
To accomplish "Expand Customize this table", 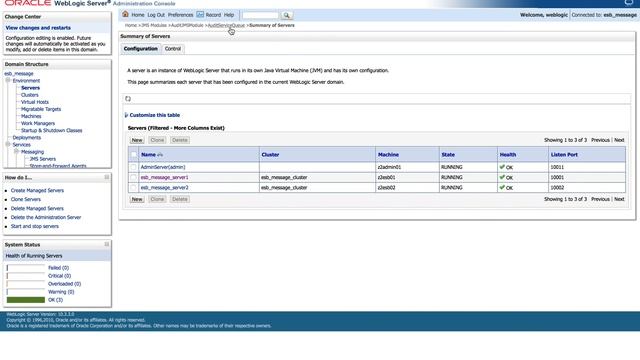I will pos(152,115).
